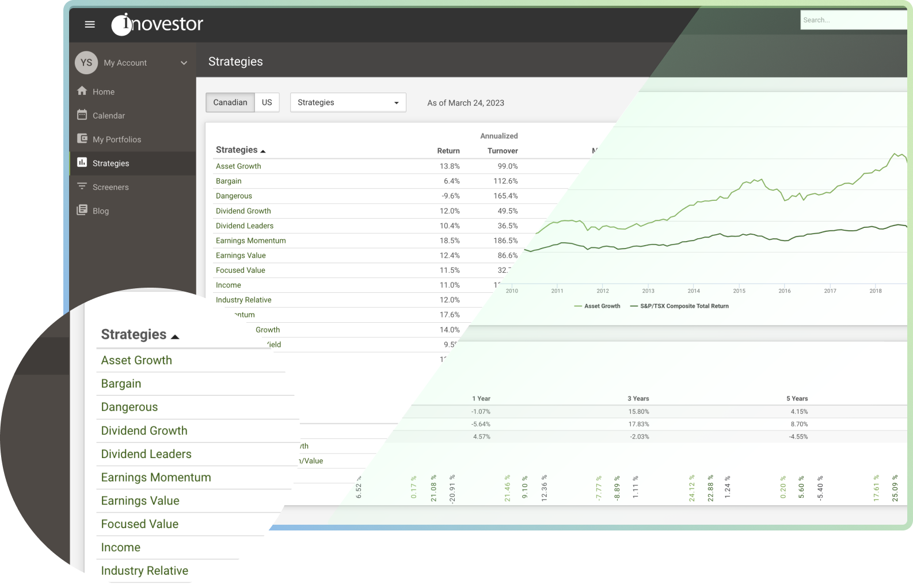Click the Strategies bar-chart icon
Viewport: 913px width, 588px height.
click(82, 163)
